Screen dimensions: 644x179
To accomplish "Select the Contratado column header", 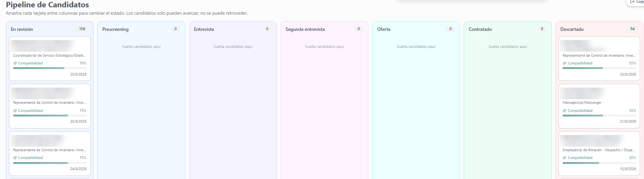I will pos(480,29).
